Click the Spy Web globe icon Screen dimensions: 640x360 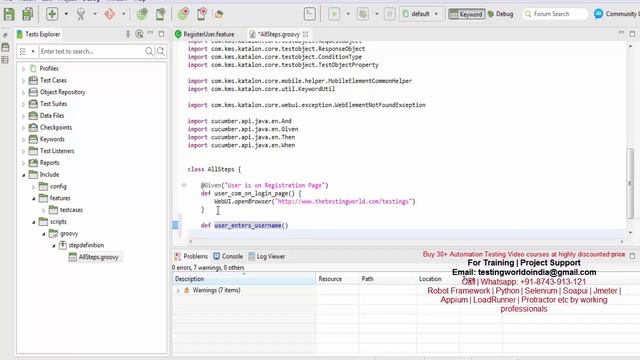coord(142,14)
